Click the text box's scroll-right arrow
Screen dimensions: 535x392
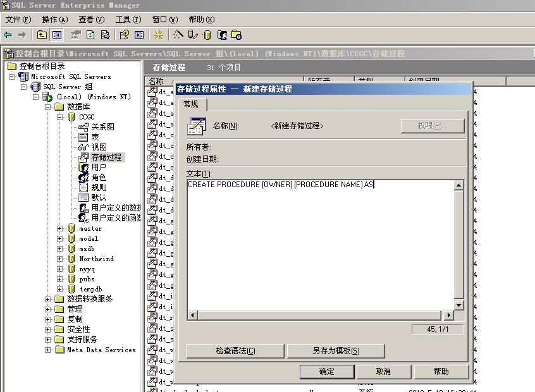coord(448,315)
